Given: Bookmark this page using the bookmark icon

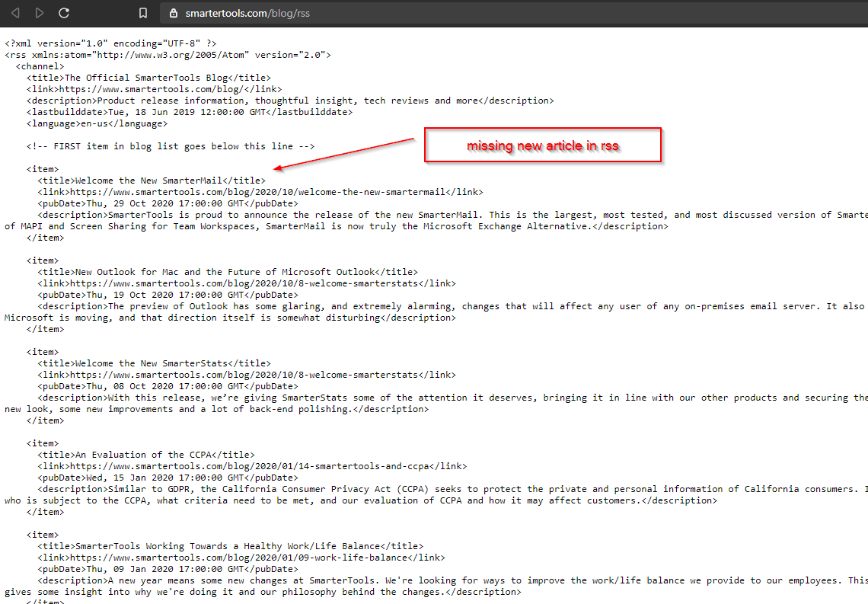Looking at the screenshot, I should point(143,13).
